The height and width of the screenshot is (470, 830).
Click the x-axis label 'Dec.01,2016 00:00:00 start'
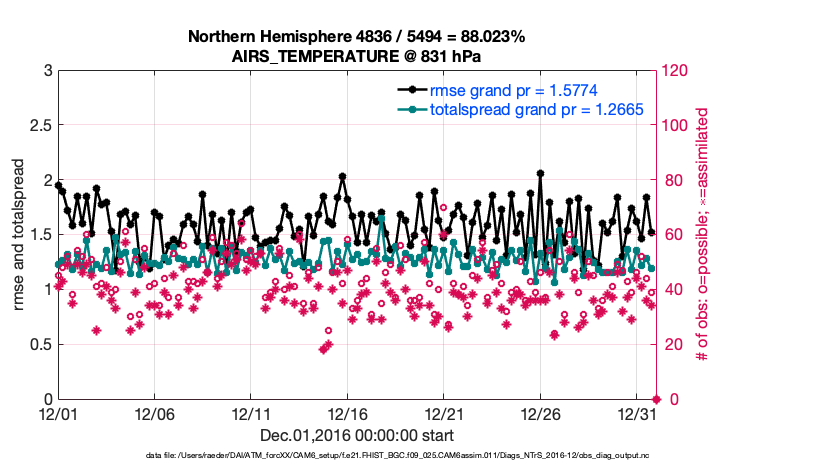(357, 435)
